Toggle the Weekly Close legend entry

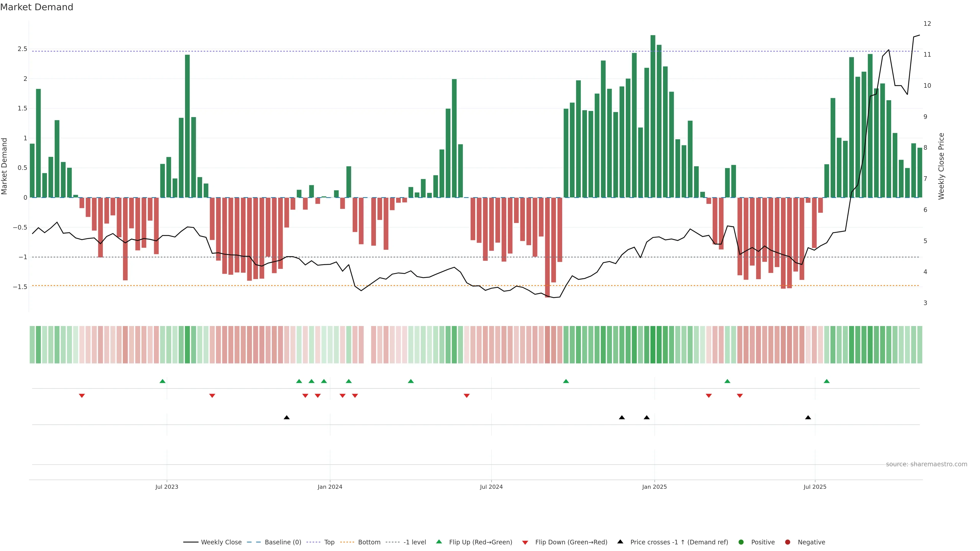pyautogui.click(x=221, y=542)
